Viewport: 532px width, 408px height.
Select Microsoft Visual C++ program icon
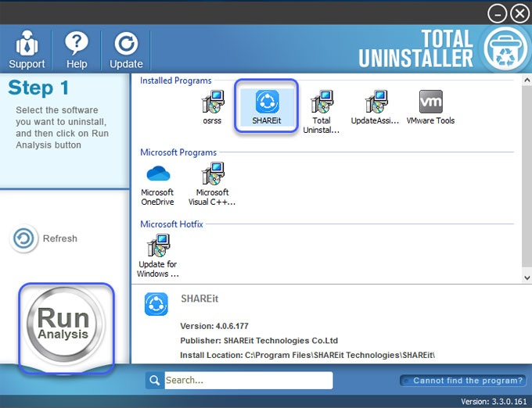(x=212, y=184)
